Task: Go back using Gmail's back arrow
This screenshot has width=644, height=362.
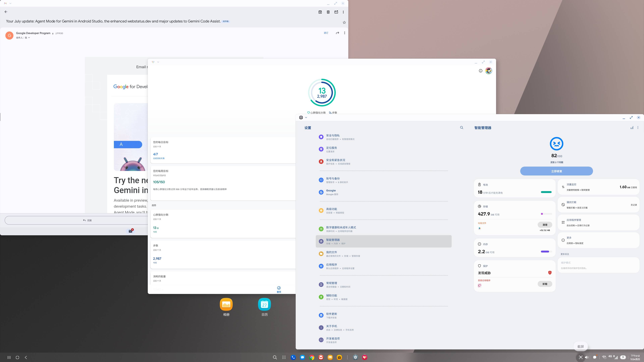Action: click(6, 12)
